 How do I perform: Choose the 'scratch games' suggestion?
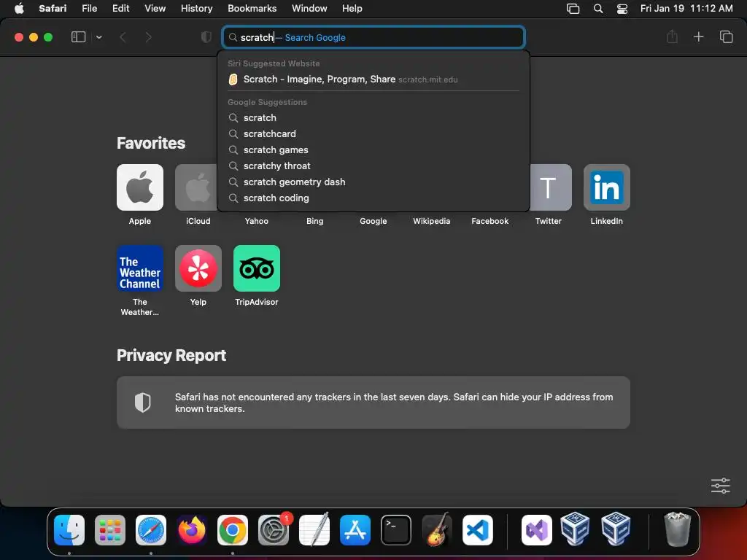pyautogui.click(x=373, y=150)
